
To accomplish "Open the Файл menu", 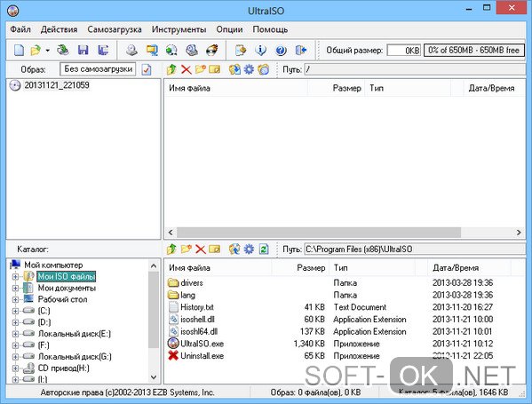I will pyautogui.click(x=20, y=29).
